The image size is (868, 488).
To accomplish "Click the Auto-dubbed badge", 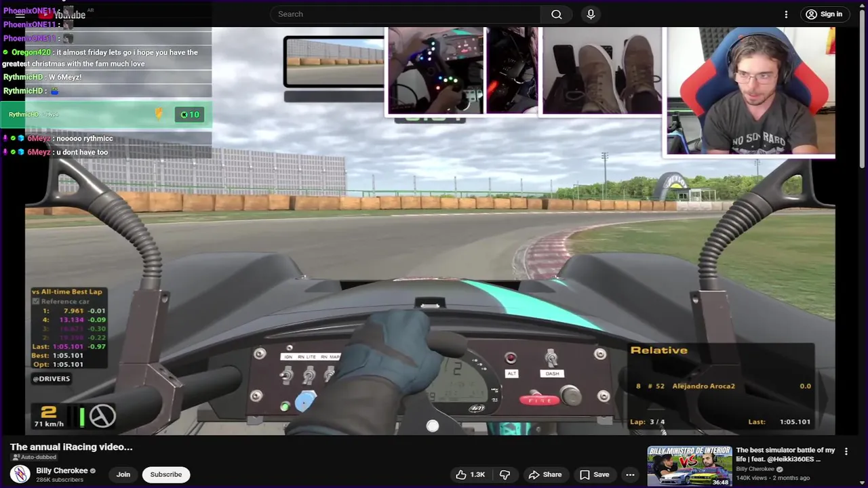I will 34,457.
